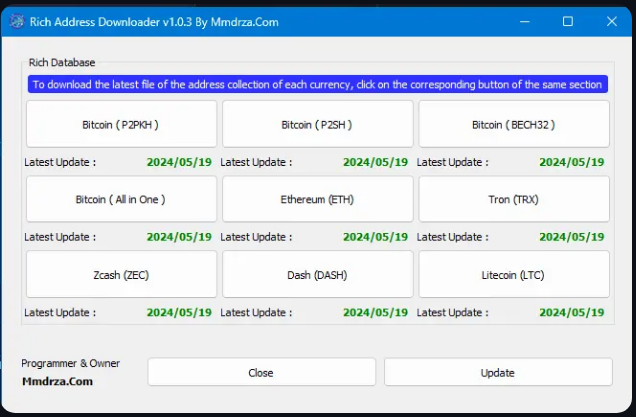This screenshot has width=636, height=417.
Task: Select the Ethereum (ETH) download button
Action: 317,199
